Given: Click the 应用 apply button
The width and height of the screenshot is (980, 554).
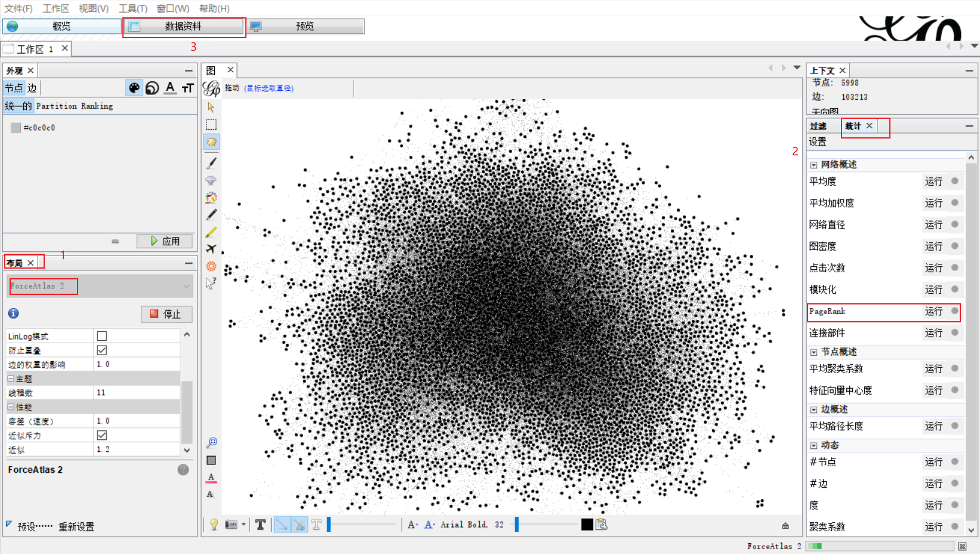Looking at the screenshot, I should point(165,241).
